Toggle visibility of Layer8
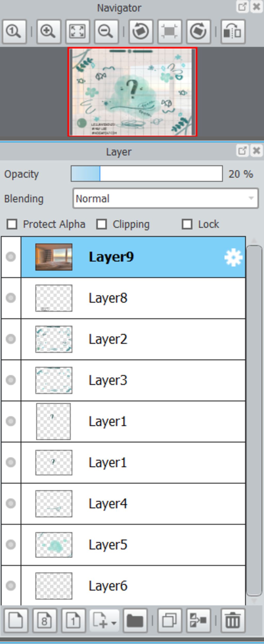 click(x=11, y=298)
